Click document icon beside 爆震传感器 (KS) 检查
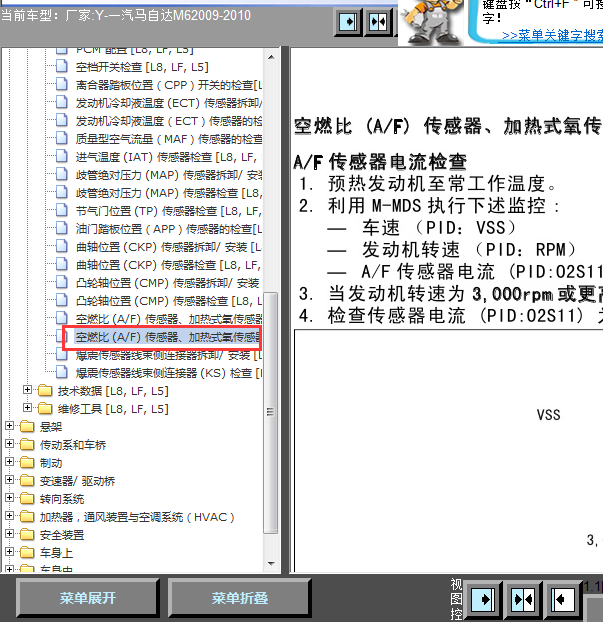 point(61,372)
